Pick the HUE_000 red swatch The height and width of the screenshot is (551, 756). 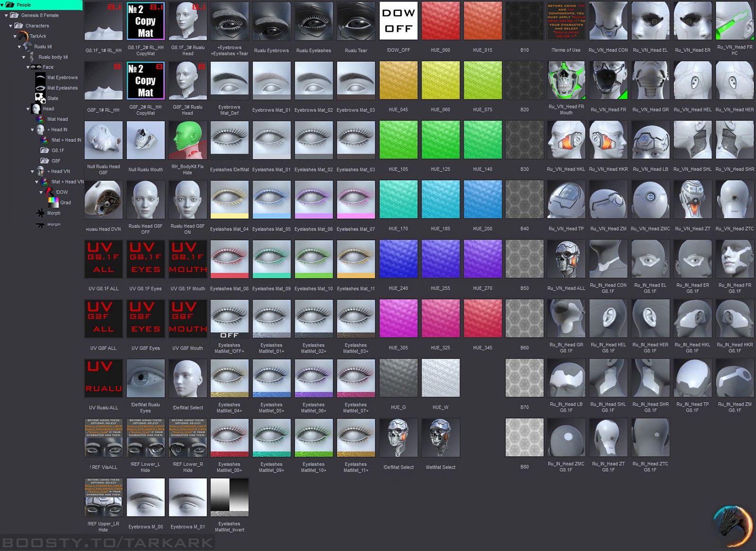point(440,21)
